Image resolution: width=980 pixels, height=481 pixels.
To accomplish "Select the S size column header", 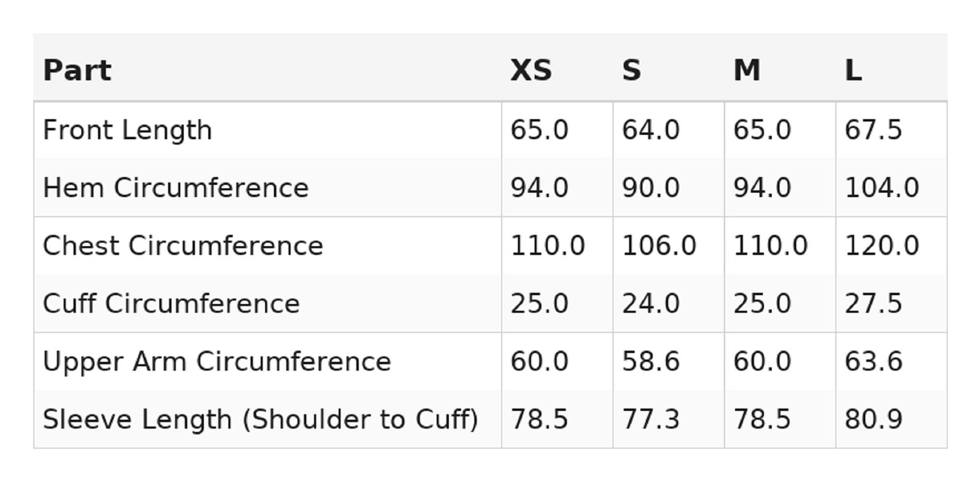I will [632, 70].
